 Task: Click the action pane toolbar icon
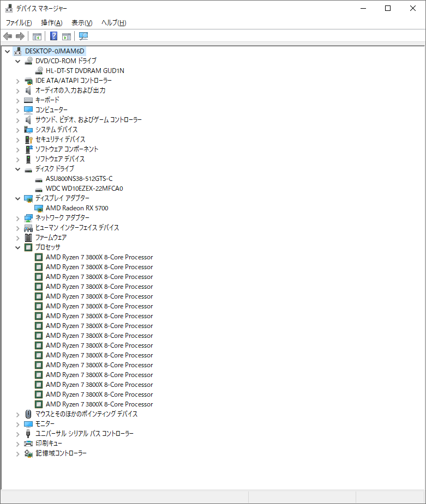pos(67,37)
